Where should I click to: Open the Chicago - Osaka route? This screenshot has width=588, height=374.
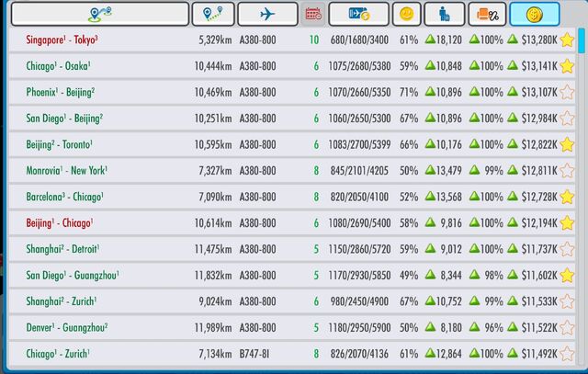pos(292,66)
